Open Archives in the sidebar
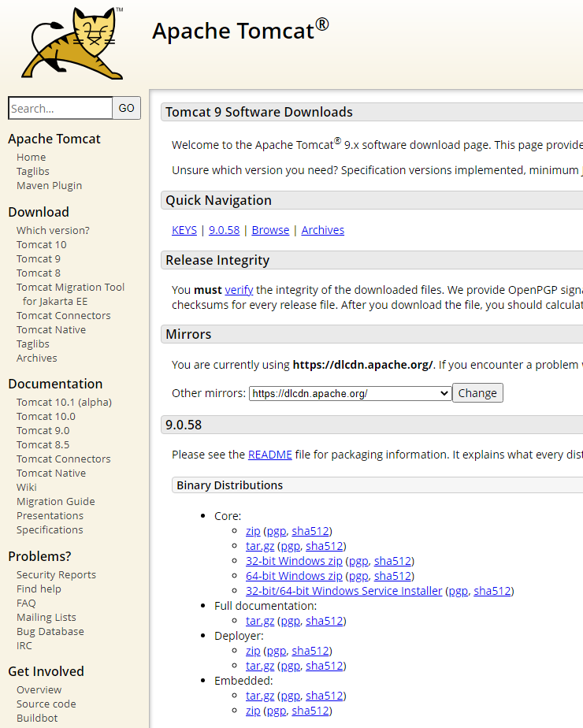The height and width of the screenshot is (728, 583). (37, 358)
